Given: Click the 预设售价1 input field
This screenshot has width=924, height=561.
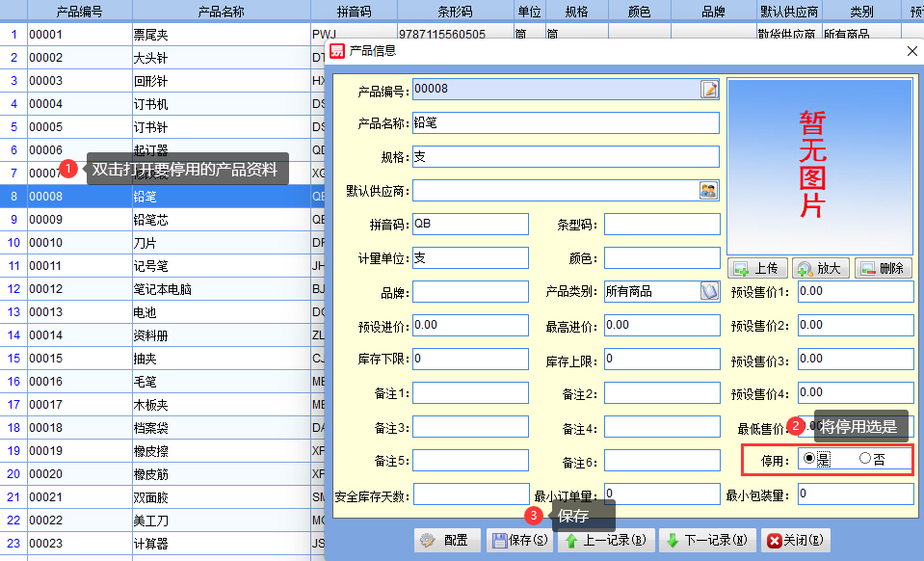Looking at the screenshot, I should click(855, 292).
